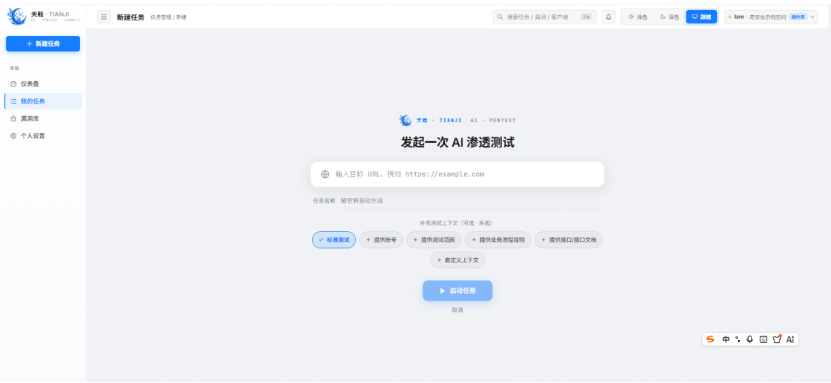Click the globe icon in URL field
The height and width of the screenshot is (383, 831).
point(325,174)
